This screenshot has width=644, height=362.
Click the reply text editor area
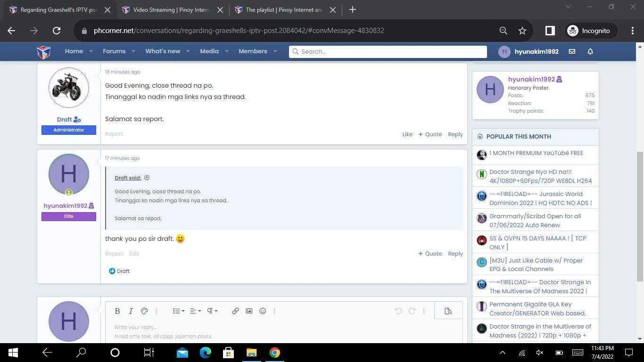284,331
